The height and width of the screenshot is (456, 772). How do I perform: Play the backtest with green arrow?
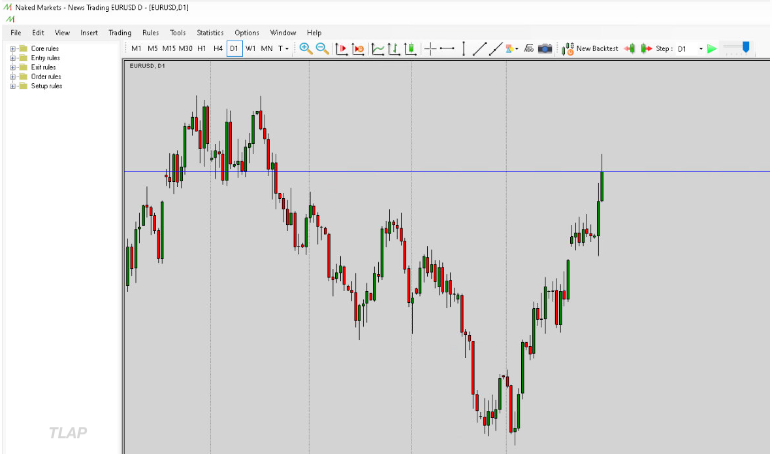tap(711, 49)
